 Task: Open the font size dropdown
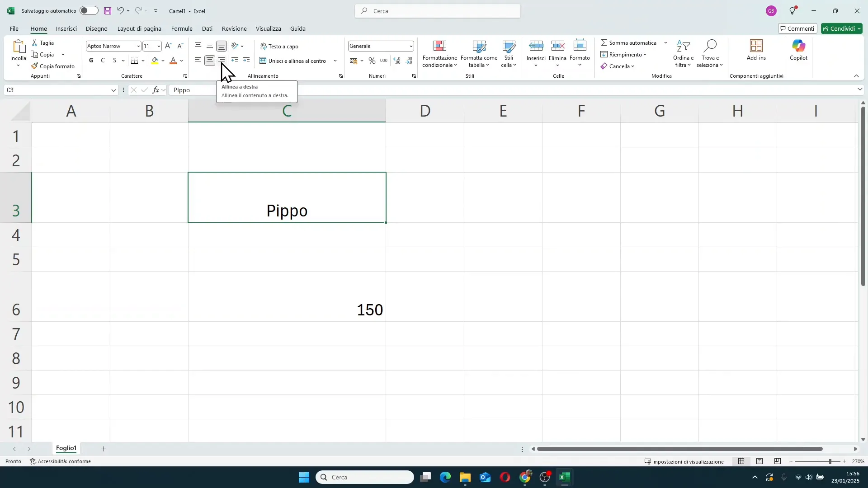click(158, 46)
